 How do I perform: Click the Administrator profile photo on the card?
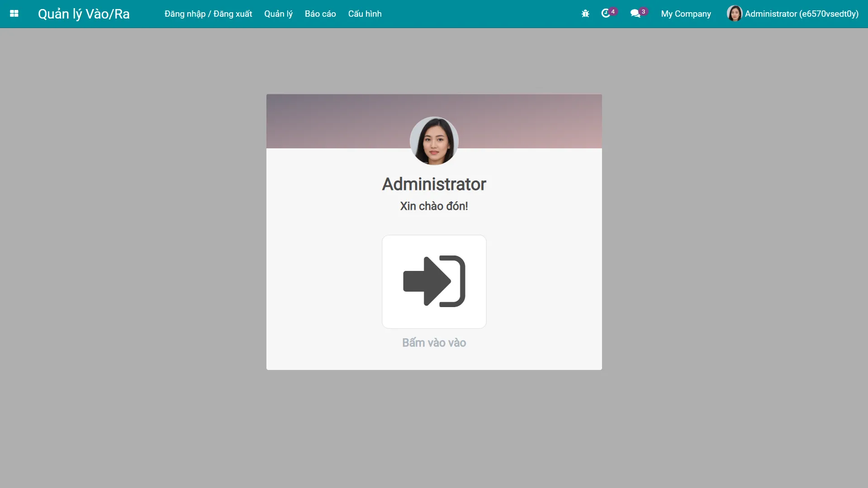click(x=434, y=141)
